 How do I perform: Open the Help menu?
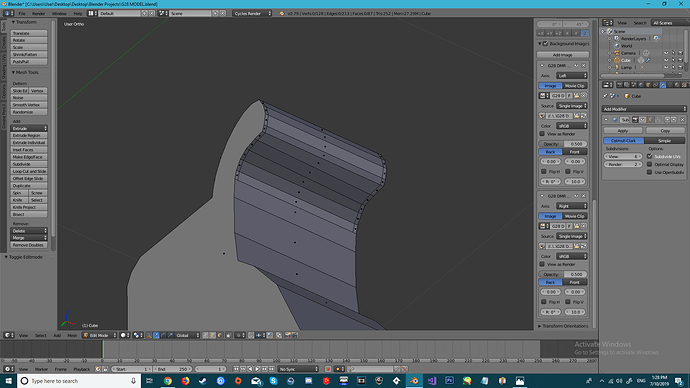[x=78, y=14]
